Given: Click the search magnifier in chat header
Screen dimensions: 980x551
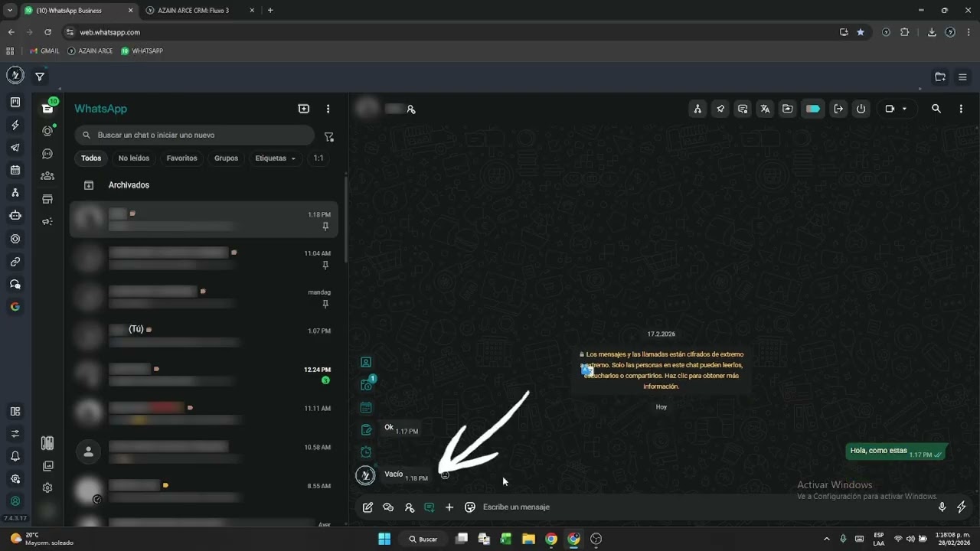Looking at the screenshot, I should (x=936, y=109).
